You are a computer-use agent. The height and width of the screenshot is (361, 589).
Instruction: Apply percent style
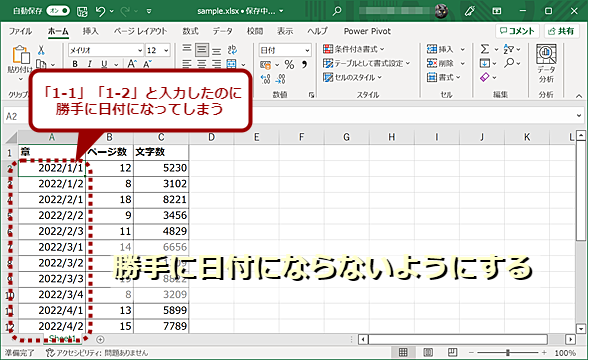(x=289, y=65)
